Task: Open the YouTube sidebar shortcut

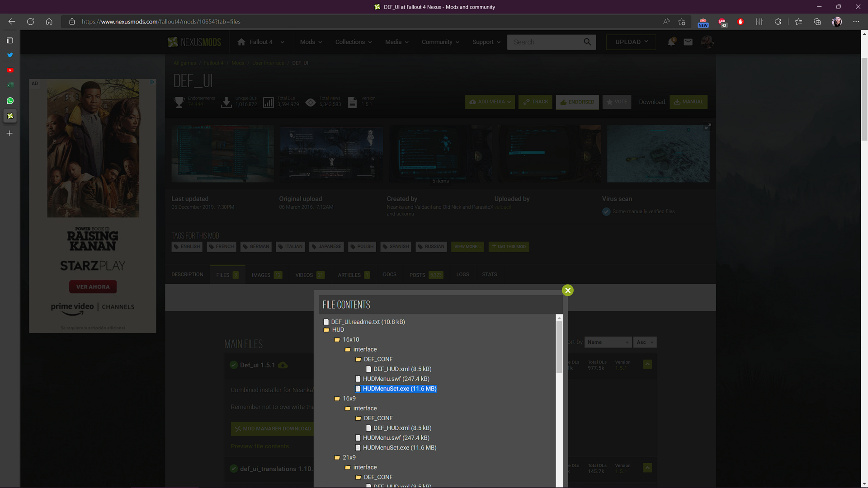Action: (x=10, y=70)
